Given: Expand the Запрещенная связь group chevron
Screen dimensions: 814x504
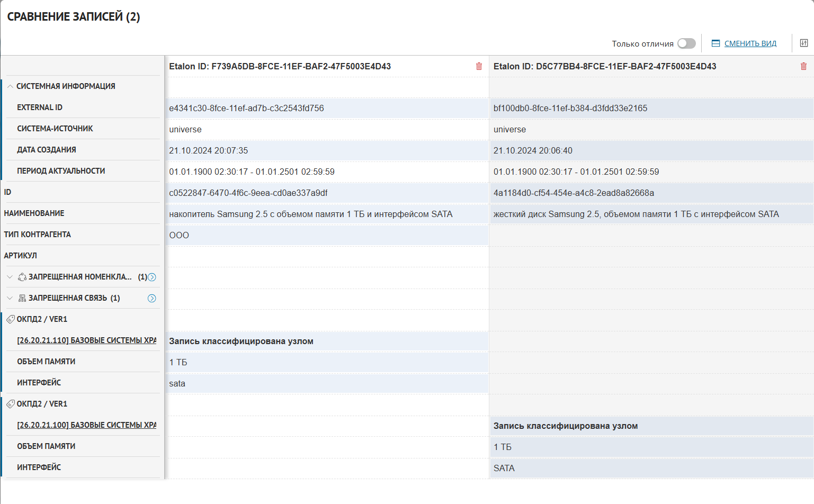Looking at the screenshot, I should [10, 298].
